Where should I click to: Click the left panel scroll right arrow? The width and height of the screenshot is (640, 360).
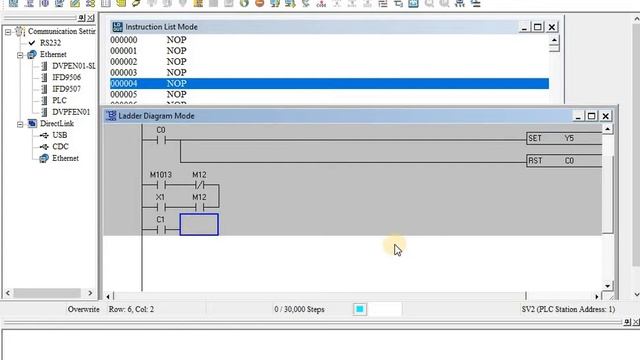90,293
